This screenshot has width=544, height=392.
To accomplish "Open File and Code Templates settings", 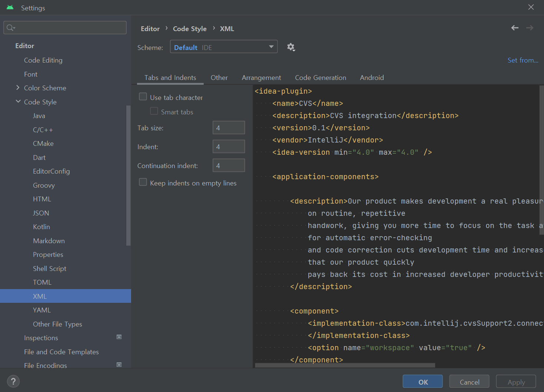I will (x=61, y=352).
